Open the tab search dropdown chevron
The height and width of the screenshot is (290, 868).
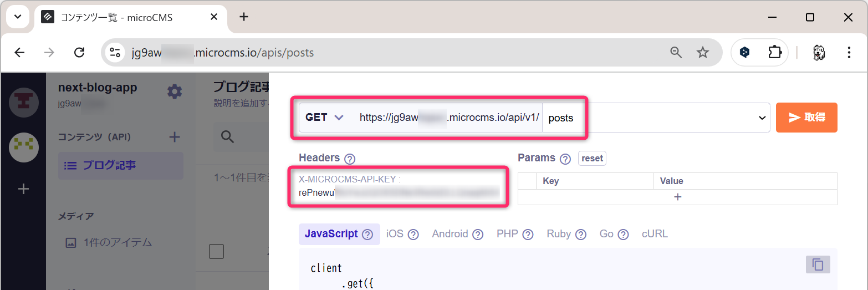pyautogui.click(x=18, y=17)
